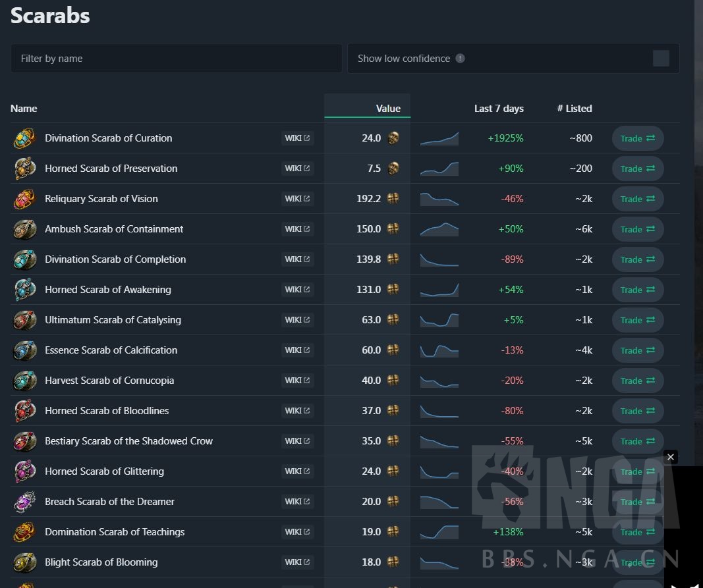This screenshot has height=588, width=703.
Task: Sort by the Last 7 days column
Action: 499,109
